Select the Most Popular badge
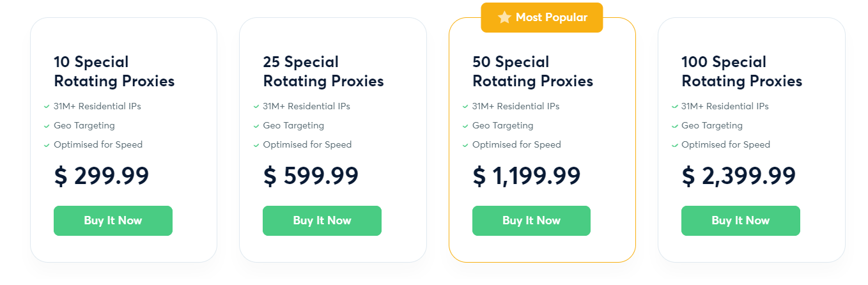The image size is (868, 285). pyautogui.click(x=542, y=17)
